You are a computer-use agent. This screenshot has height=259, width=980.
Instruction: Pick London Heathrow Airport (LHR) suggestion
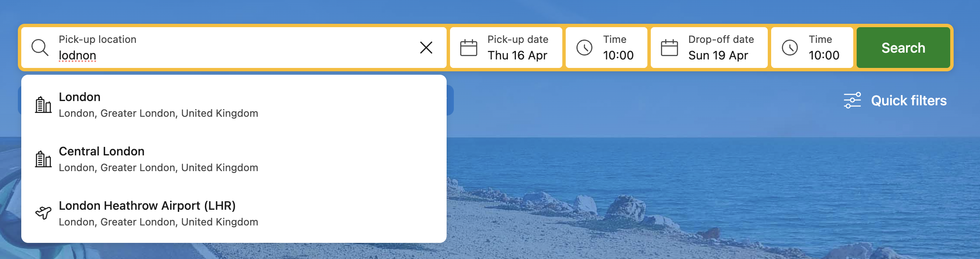pos(158,213)
